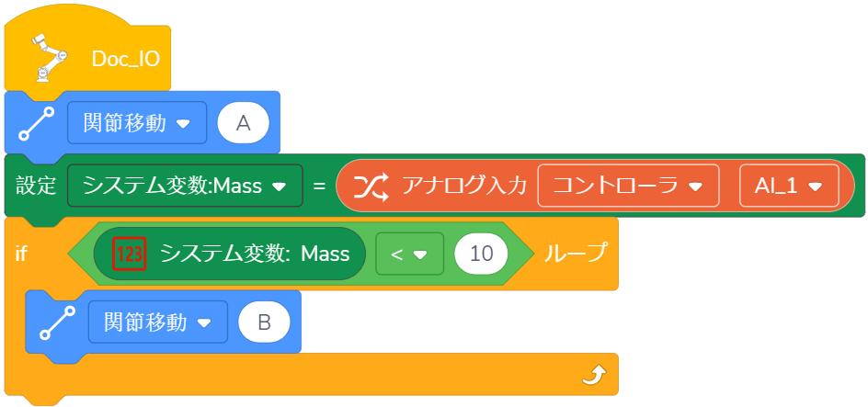This screenshot has height=407, width=868.
Task: Open the 関節移動 dropdown beside point A
Action: [x=136, y=123]
